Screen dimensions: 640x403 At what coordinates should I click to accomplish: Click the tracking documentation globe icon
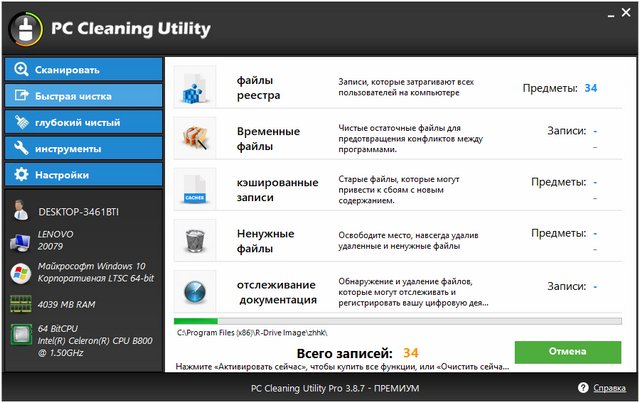coord(194,292)
